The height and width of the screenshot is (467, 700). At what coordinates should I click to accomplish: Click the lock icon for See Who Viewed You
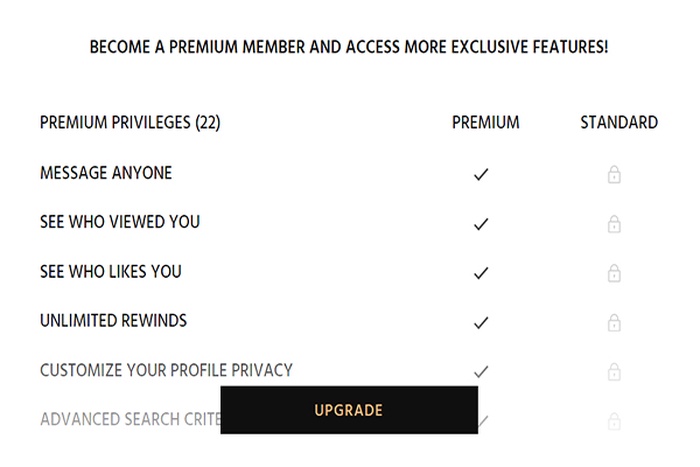(614, 224)
